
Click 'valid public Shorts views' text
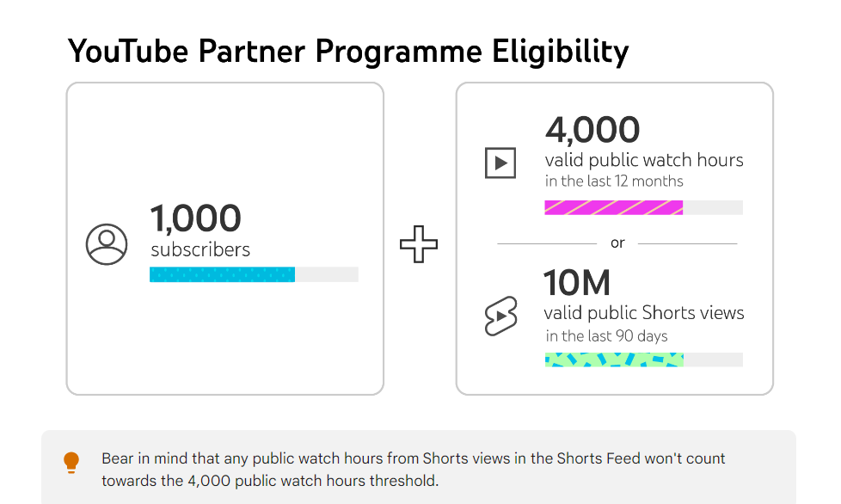[644, 313]
